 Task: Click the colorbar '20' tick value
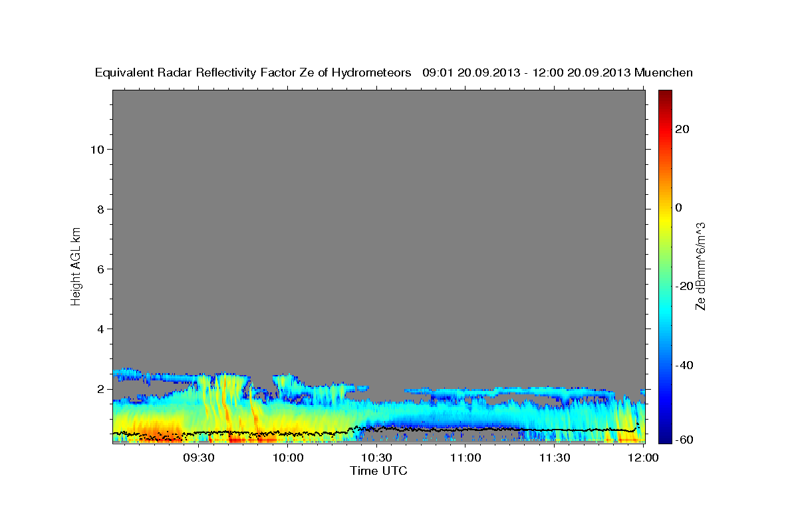(683, 130)
